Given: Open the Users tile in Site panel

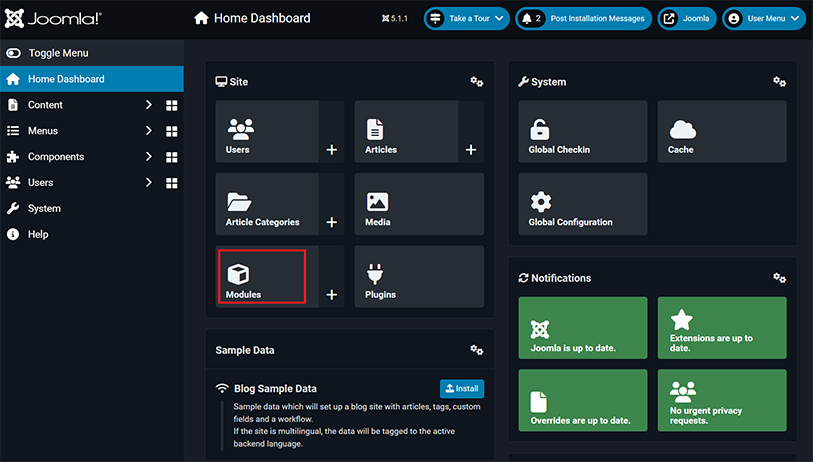Looking at the screenshot, I should [x=267, y=132].
